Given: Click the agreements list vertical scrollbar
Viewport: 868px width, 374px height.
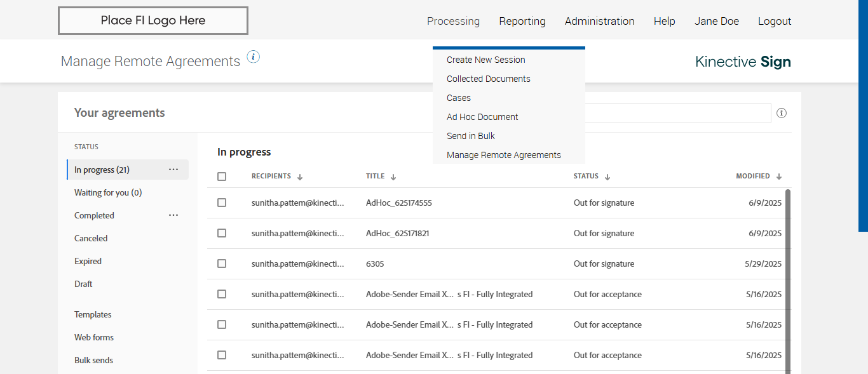Looking at the screenshot, I should click(788, 279).
